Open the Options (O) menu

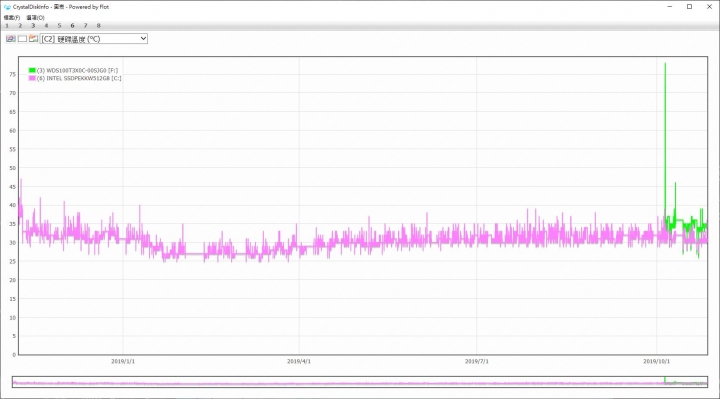[35, 17]
